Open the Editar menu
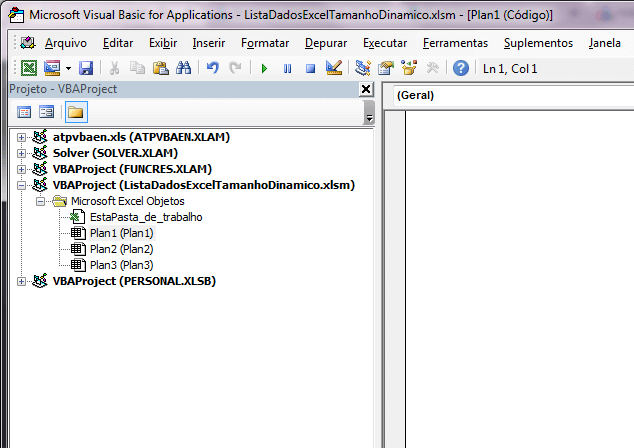Screen dimensions: 634x448 (x=118, y=43)
